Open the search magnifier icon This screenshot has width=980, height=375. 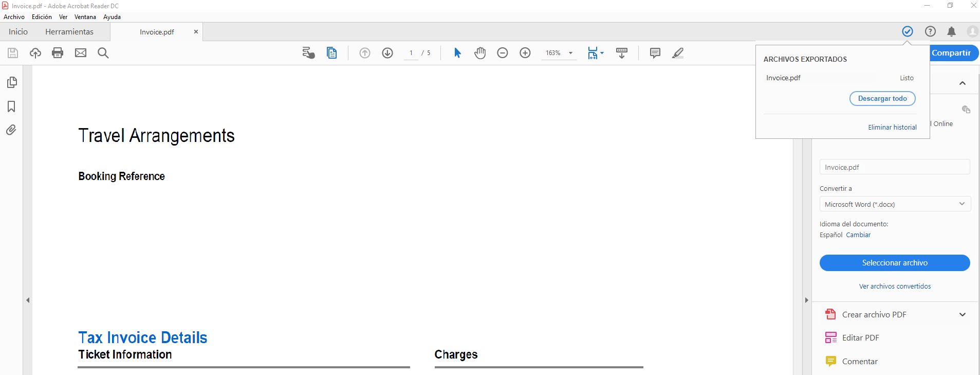pos(103,53)
